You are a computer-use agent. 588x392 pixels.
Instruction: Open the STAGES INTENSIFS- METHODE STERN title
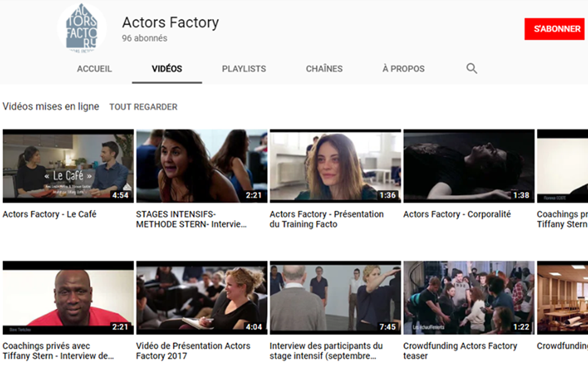[x=191, y=219]
